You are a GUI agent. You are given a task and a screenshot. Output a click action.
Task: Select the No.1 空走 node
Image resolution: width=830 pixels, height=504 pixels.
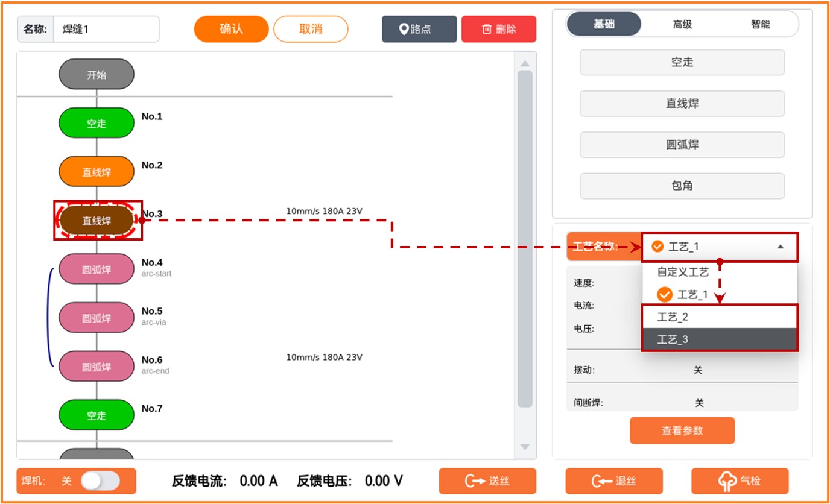coord(97,123)
